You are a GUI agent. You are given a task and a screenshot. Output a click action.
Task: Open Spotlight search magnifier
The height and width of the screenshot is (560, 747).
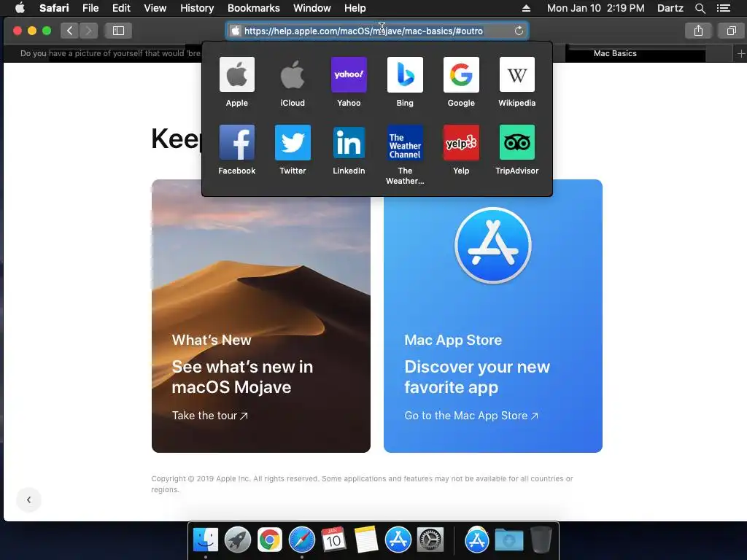click(700, 8)
